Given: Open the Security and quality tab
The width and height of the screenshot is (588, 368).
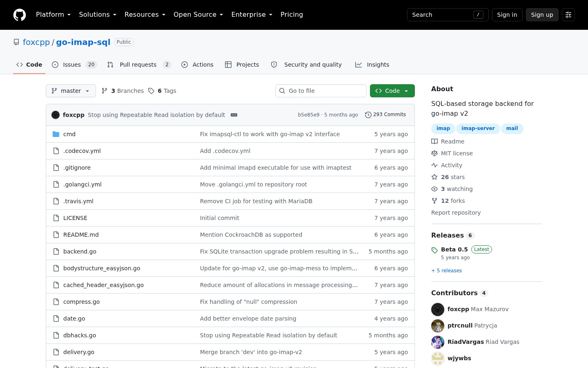Looking at the screenshot, I should pos(306,65).
